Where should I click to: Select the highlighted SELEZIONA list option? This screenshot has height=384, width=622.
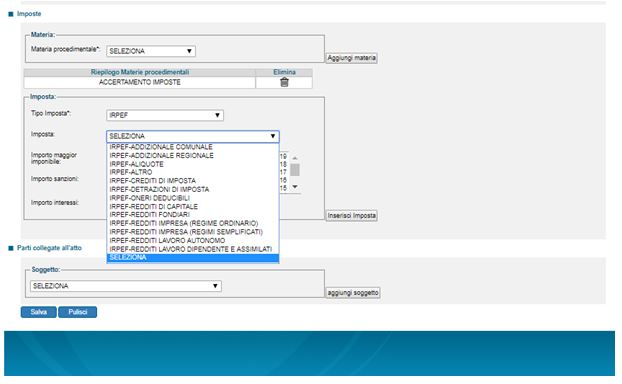[193, 258]
